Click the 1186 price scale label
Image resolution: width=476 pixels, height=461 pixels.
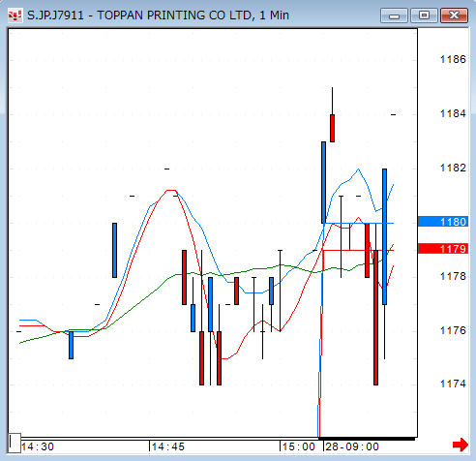pos(453,59)
